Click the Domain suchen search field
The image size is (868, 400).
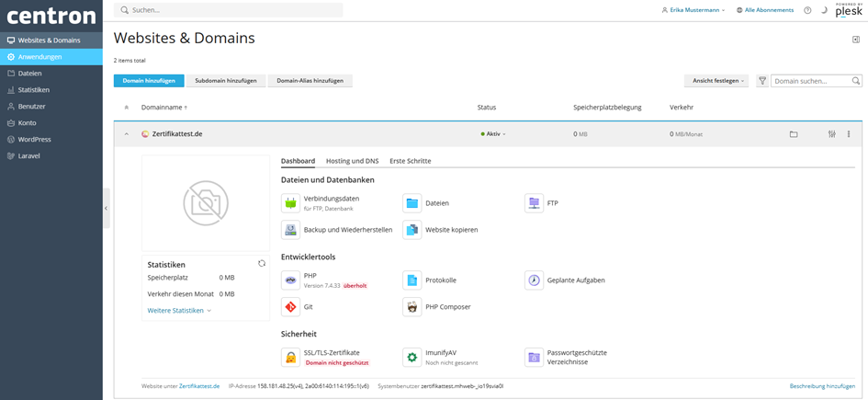[811, 81]
